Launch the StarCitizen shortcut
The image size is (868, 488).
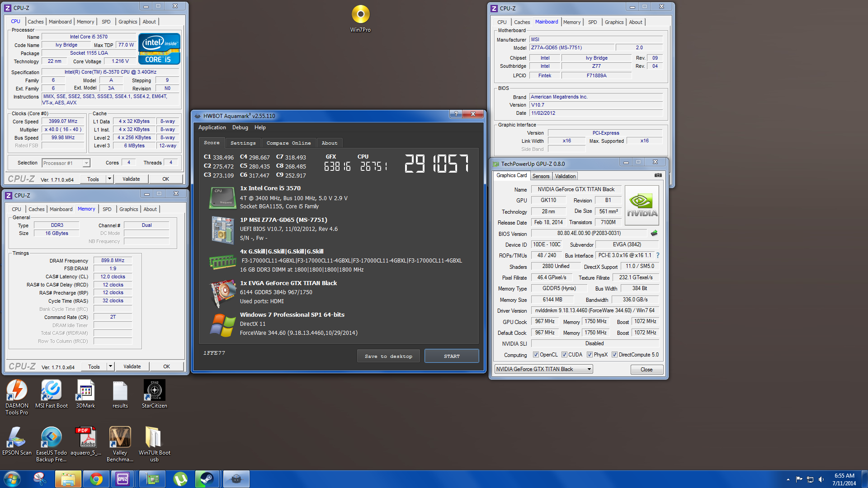click(155, 394)
